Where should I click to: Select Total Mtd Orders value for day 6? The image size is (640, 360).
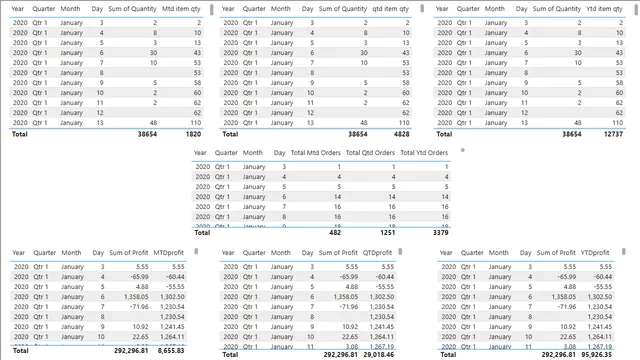tap(337, 197)
